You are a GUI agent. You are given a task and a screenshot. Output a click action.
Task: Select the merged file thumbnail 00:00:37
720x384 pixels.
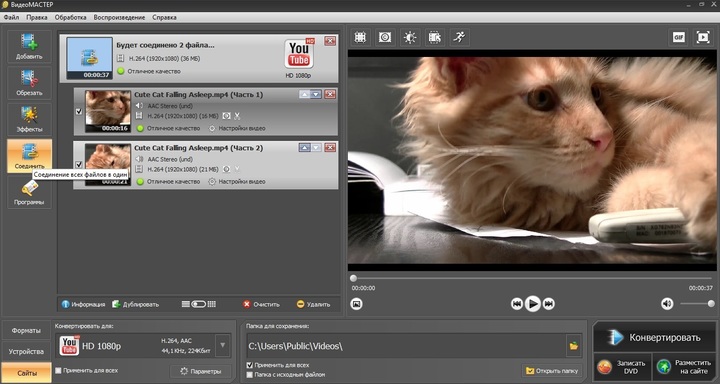[x=90, y=58]
